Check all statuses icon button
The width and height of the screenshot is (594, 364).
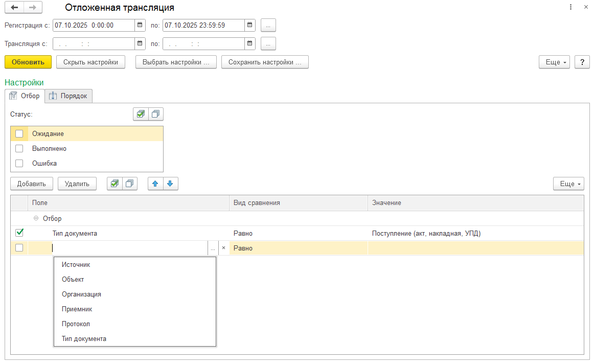pos(140,114)
